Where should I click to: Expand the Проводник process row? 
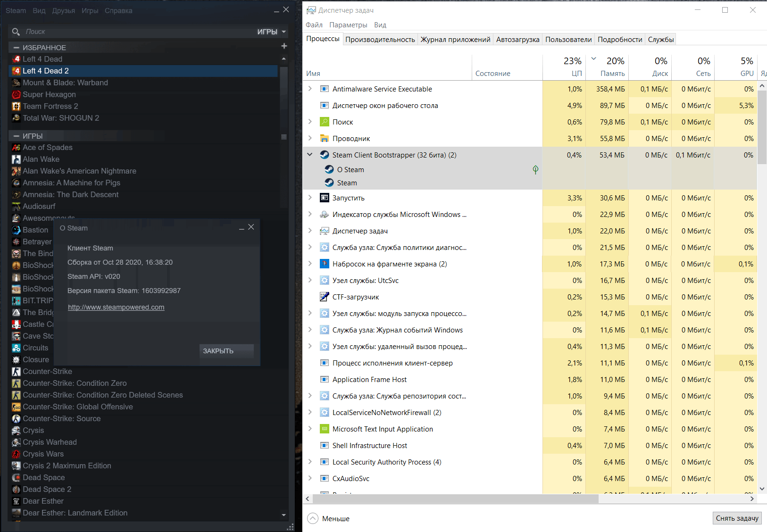coord(310,138)
